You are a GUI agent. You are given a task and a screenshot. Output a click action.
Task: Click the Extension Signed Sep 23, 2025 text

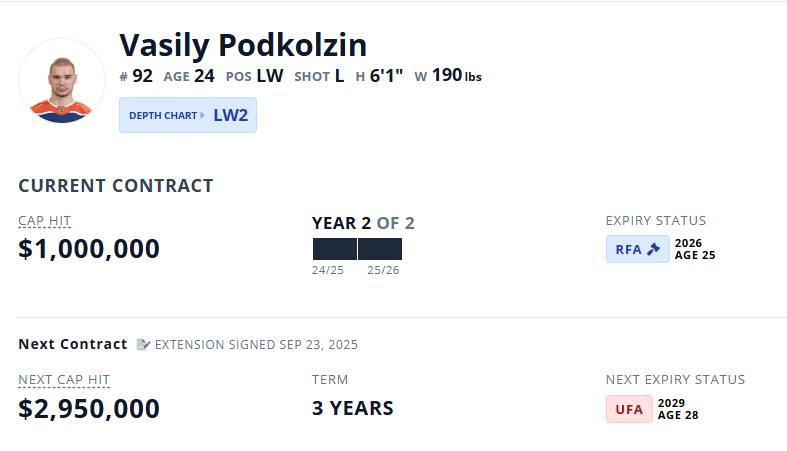pyautogui.click(x=256, y=345)
